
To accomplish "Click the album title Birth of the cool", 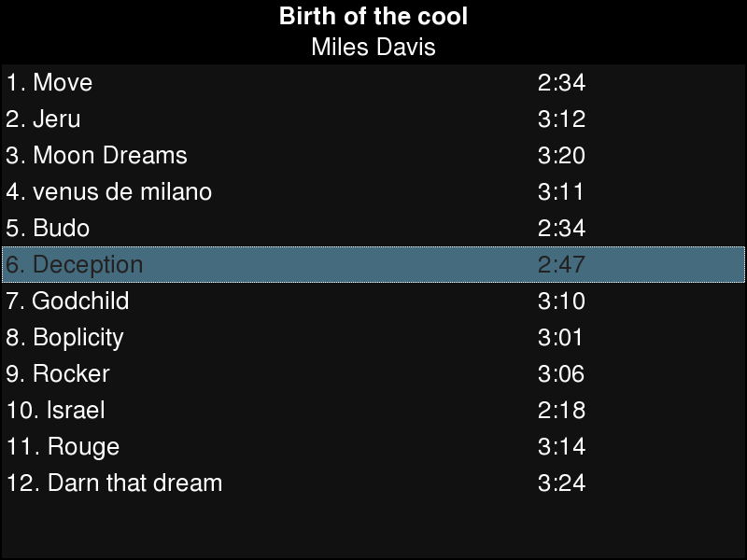I will 373,17.
